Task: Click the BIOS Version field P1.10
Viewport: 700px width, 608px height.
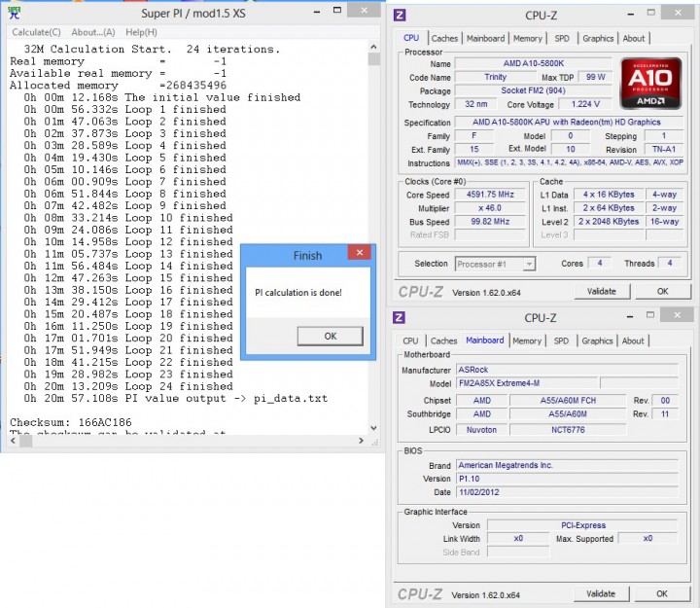Action: tap(567, 479)
